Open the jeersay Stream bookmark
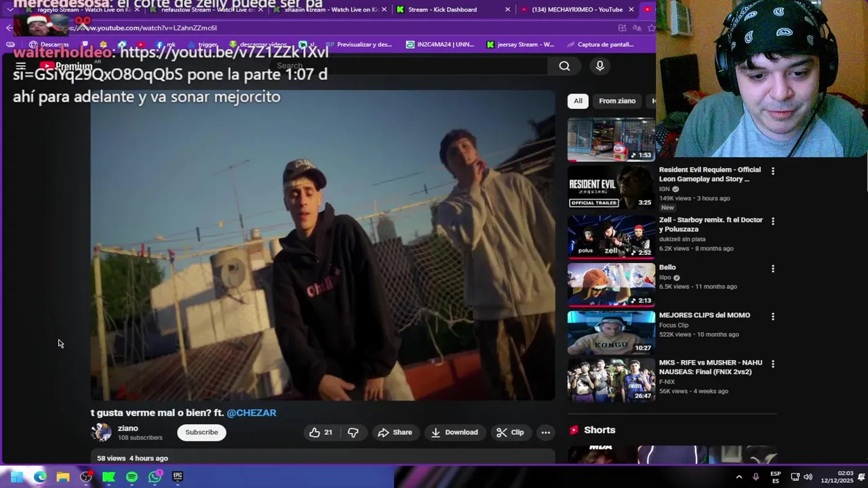This screenshot has height=488, width=868. [520, 45]
